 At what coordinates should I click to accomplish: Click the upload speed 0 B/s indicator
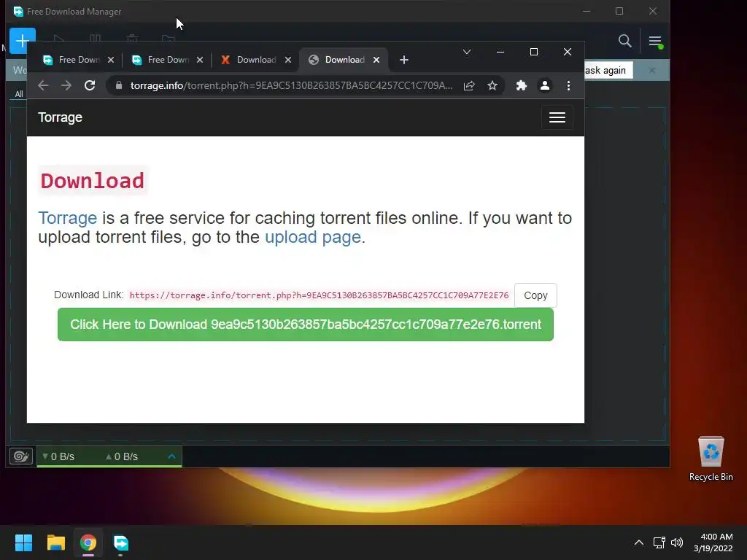coord(122,456)
